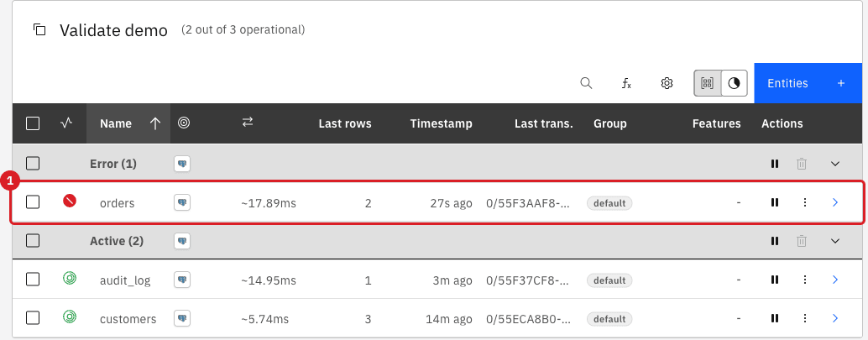
Task: Open the more options menu for orders
Action: tap(805, 202)
